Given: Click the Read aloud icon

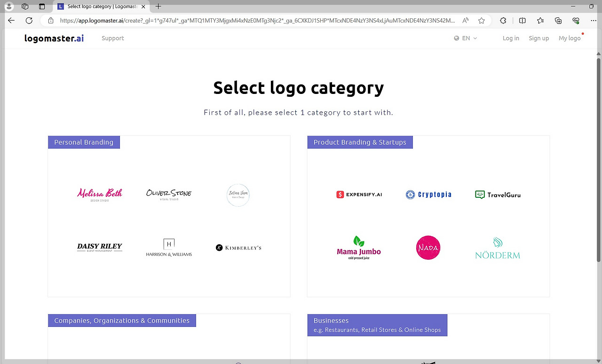Looking at the screenshot, I should 466,20.
